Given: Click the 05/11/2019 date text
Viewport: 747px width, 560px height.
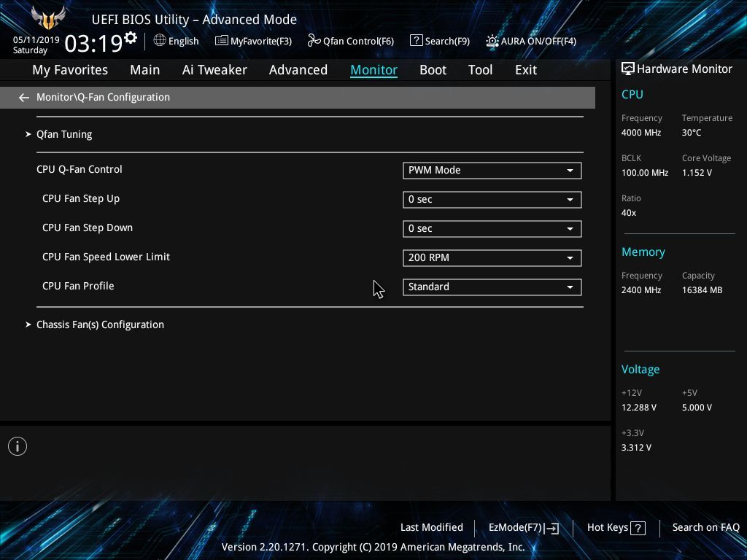Looking at the screenshot, I should 36,40.
